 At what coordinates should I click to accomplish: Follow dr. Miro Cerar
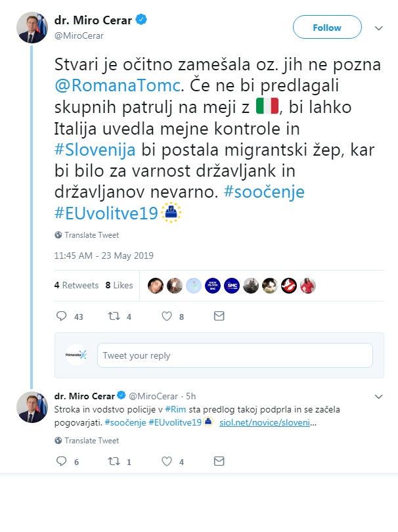326,28
